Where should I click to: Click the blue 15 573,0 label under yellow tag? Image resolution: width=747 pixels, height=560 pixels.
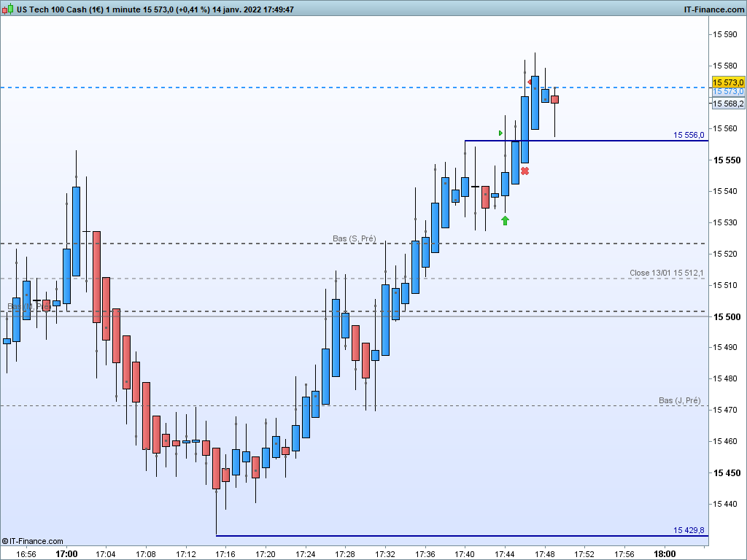[x=728, y=91]
